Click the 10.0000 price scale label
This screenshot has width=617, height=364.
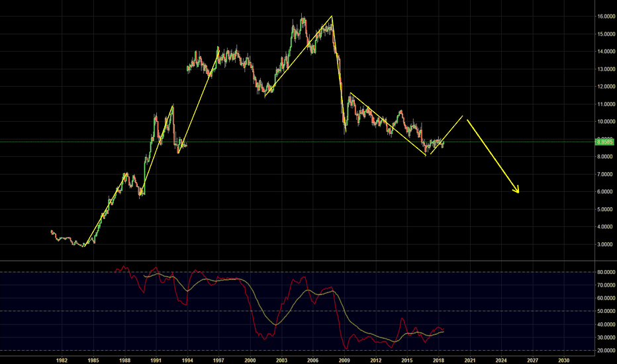click(x=606, y=122)
